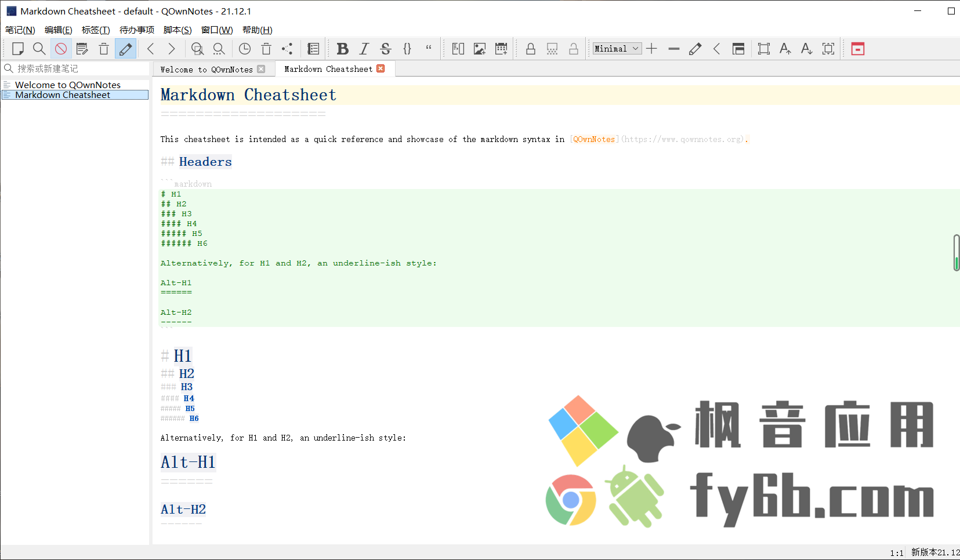Open the 编辑(E) menu
The height and width of the screenshot is (560, 960).
tap(59, 30)
